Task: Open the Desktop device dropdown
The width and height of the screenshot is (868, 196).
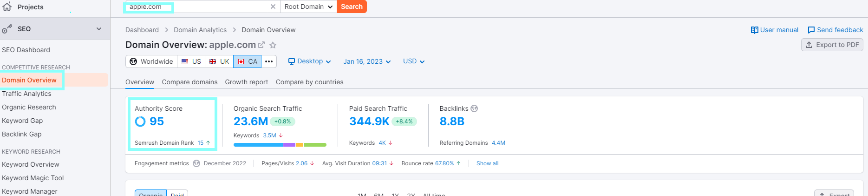Action: pyautogui.click(x=310, y=61)
